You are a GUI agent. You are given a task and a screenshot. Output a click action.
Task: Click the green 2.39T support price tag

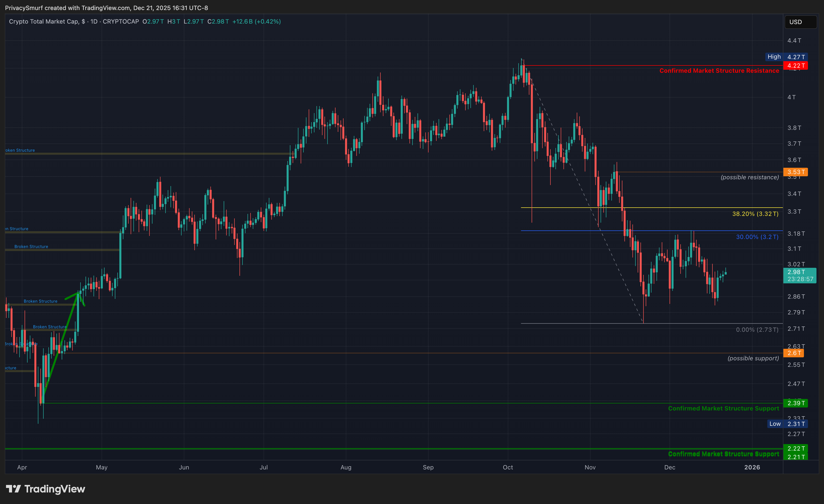(795, 403)
